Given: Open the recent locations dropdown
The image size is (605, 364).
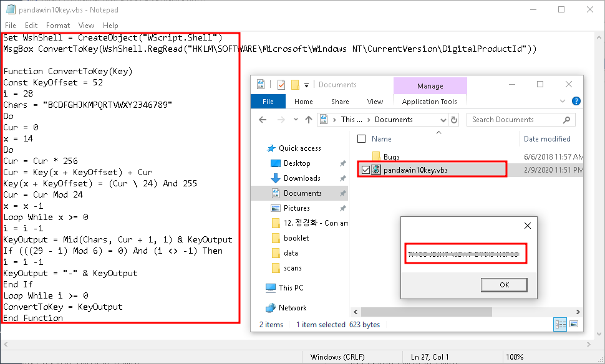Looking at the screenshot, I should [296, 120].
